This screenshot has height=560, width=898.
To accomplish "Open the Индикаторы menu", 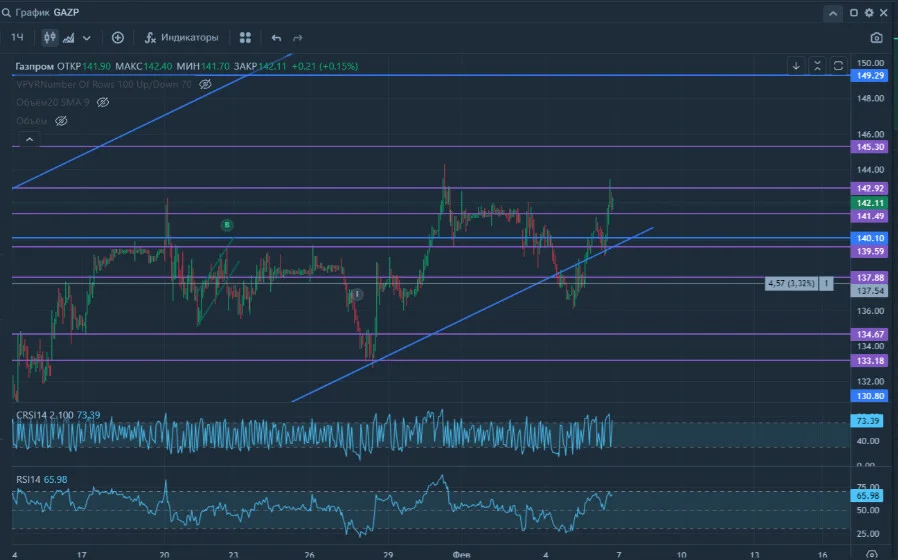I will pos(182,38).
